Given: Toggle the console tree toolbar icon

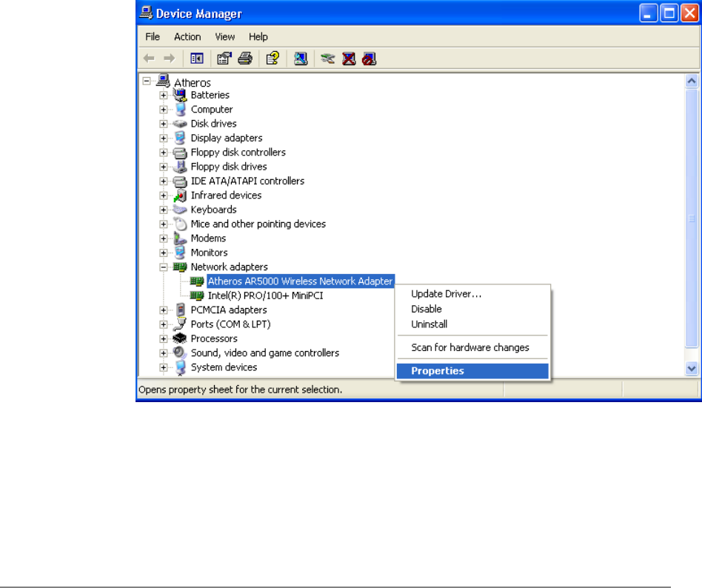Looking at the screenshot, I should point(197,59).
